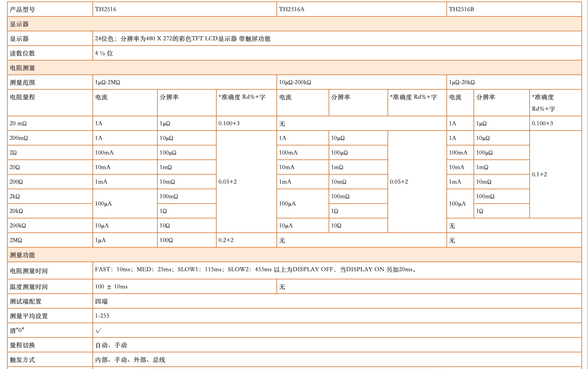This screenshot has height=369, width=588.
Task: Select the 1μΩ-2MΩ range cell
Action: pos(185,82)
